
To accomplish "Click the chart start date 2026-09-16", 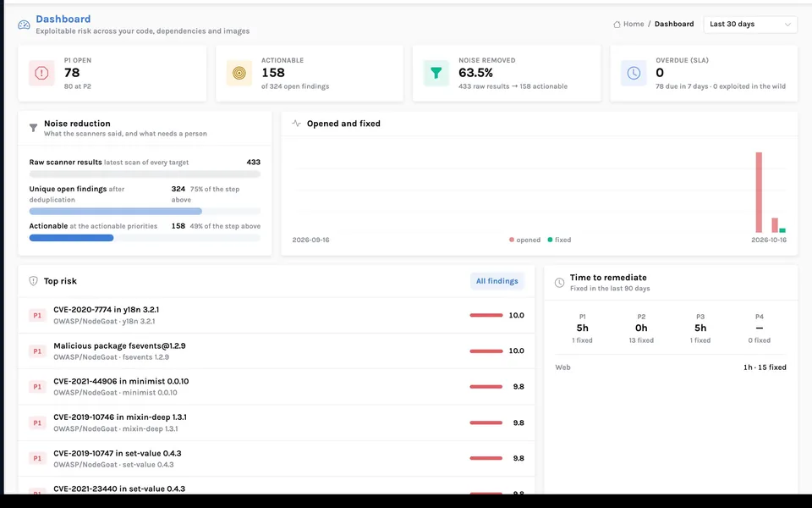I will (310, 240).
